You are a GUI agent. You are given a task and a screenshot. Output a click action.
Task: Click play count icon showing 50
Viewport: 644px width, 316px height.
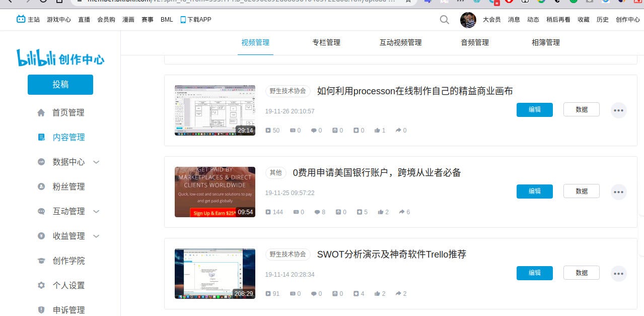[x=268, y=131]
